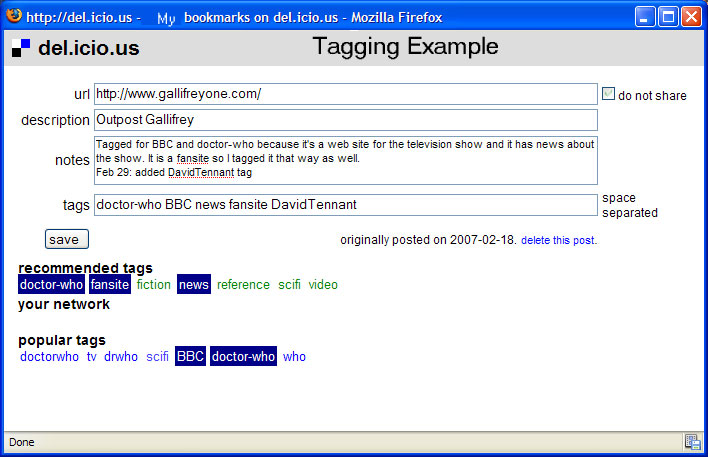Click the tags input field

[x=346, y=205]
